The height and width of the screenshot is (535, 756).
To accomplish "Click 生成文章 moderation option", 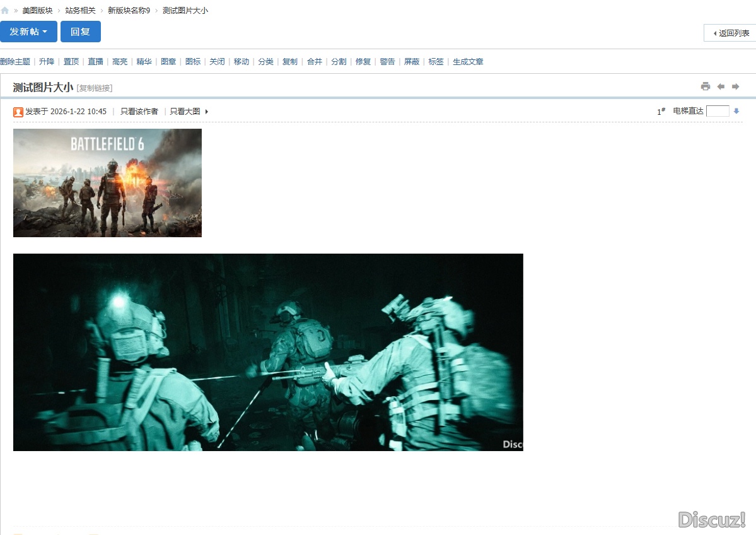I will click(x=468, y=62).
